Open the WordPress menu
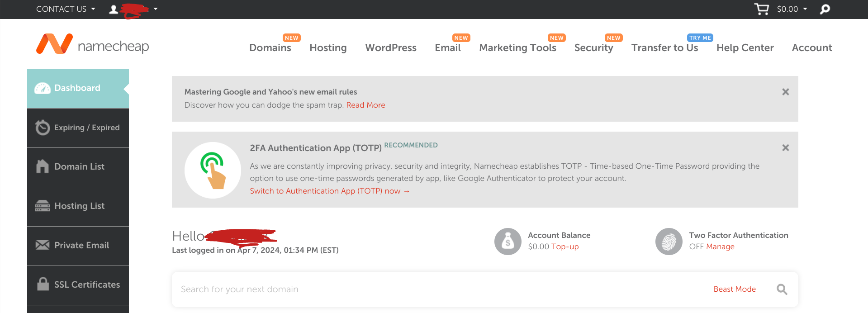 click(x=391, y=47)
